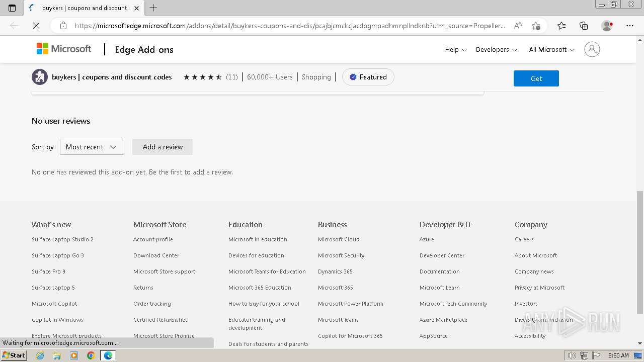Image resolution: width=644 pixels, height=362 pixels.
Task: Stop loading the page
Action: [36, 26]
